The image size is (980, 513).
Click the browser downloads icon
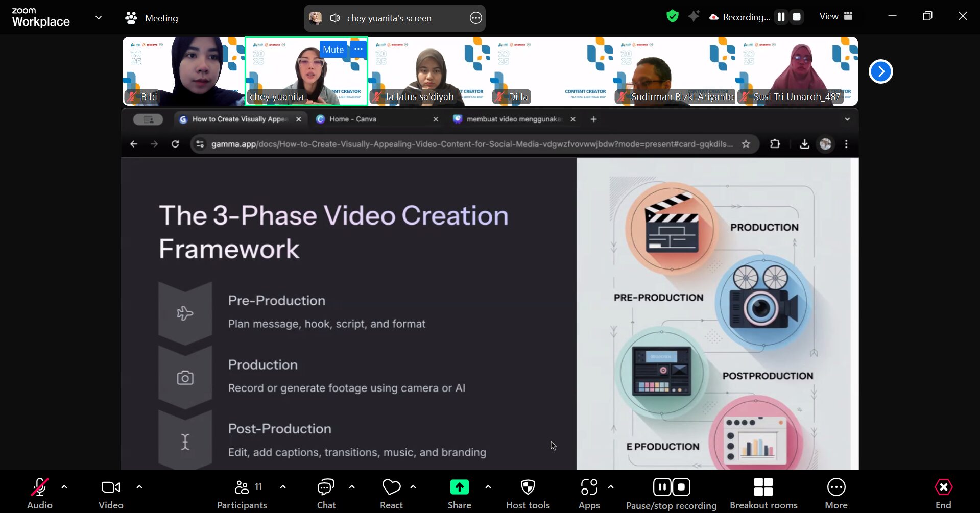pos(804,144)
